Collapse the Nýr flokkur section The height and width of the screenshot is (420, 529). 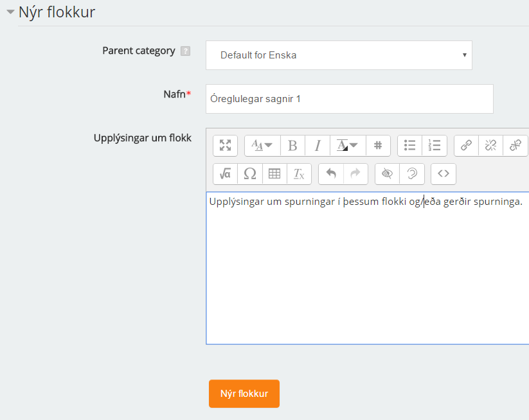[x=9, y=12]
